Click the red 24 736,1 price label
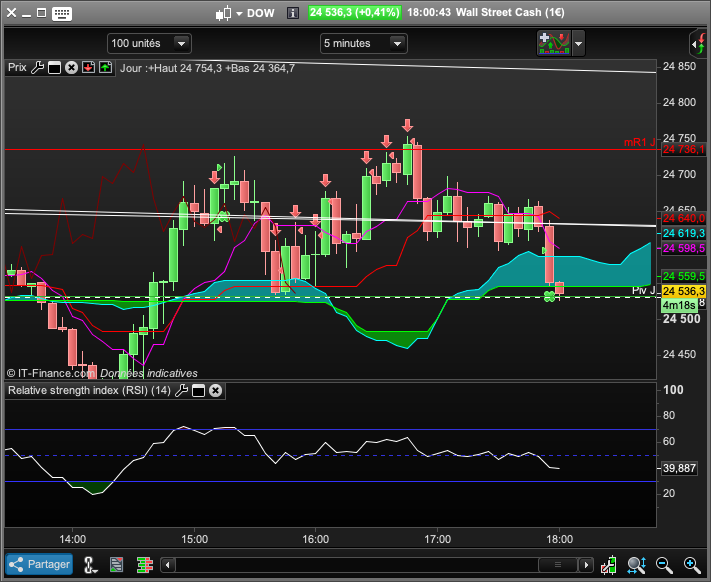 pos(683,150)
